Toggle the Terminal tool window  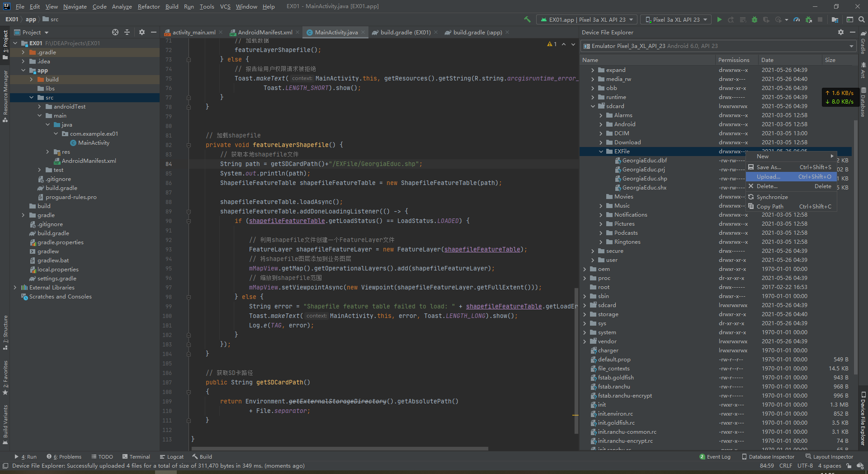(x=135, y=457)
